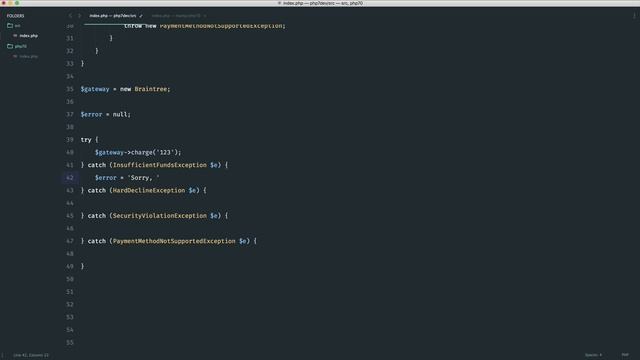Image resolution: width=640 pixels, height=360 pixels.
Task: Close the second, dimmed index.php tab
Action: click(x=205, y=16)
